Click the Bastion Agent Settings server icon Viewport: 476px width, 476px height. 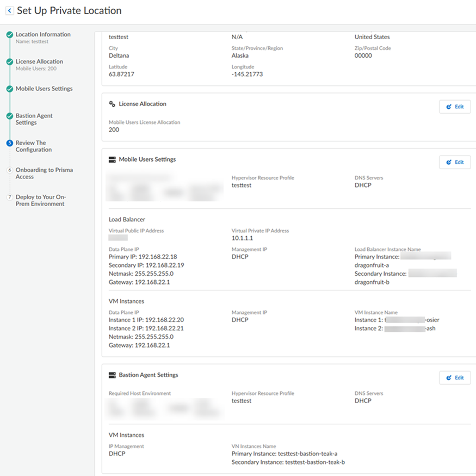(112, 375)
